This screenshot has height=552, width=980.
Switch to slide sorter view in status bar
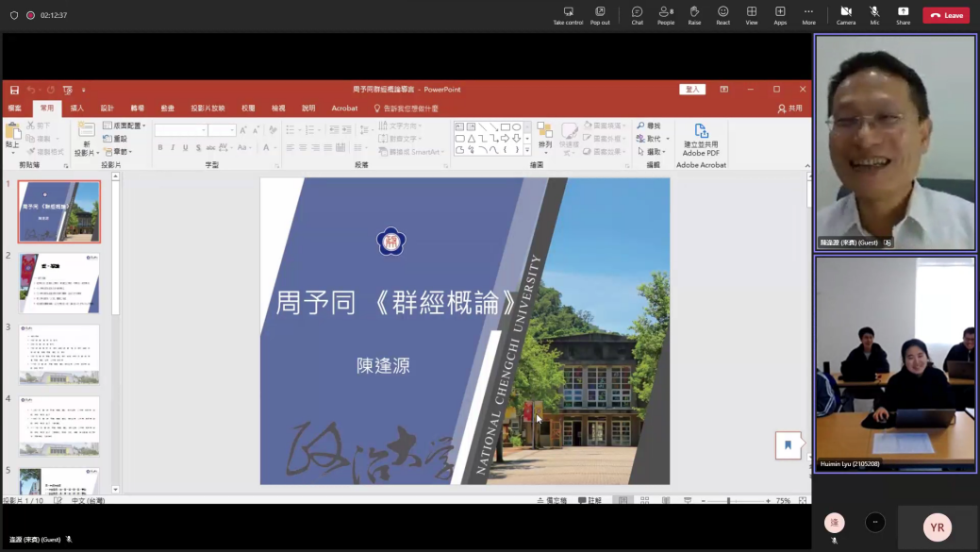[x=644, y=501]
